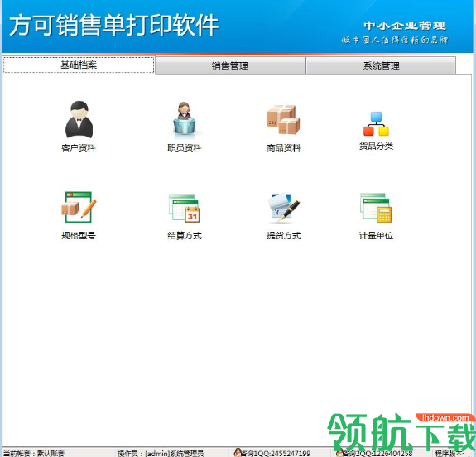Switch to the 销售管理 tab
This screenshot has width=476, height=457.
click(x=230, y=65)
